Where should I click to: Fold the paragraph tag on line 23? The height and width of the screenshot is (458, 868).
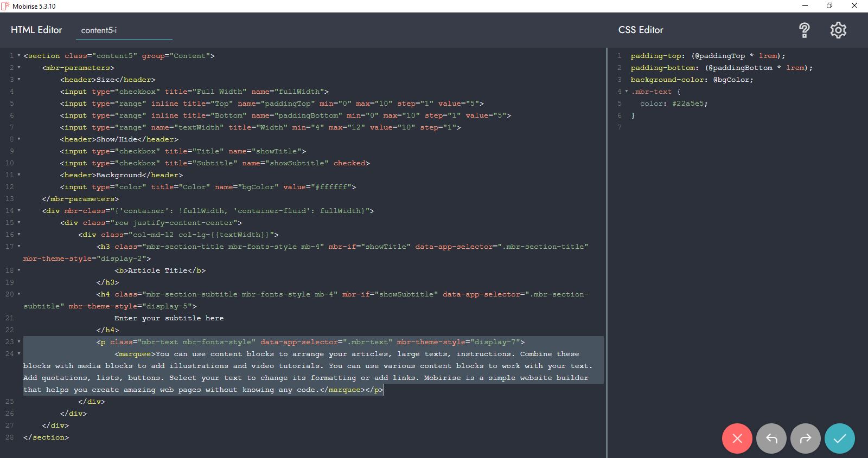[19, 342]
